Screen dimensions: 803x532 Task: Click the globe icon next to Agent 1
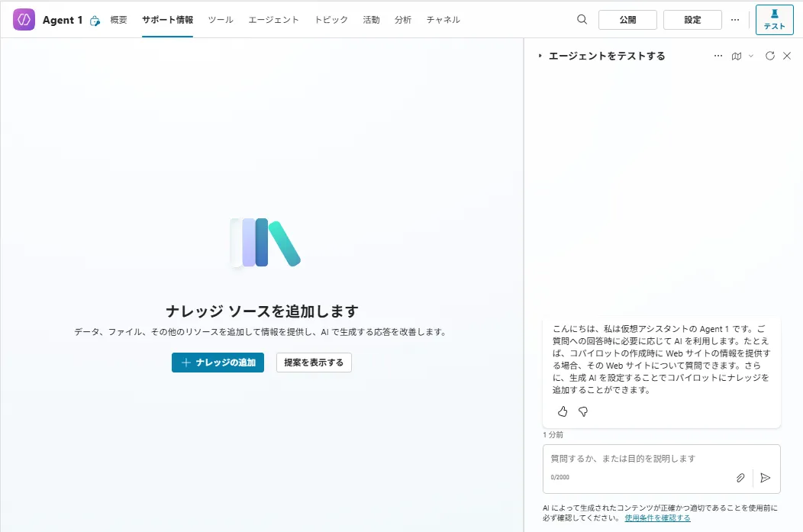click(x=94, y=21)
